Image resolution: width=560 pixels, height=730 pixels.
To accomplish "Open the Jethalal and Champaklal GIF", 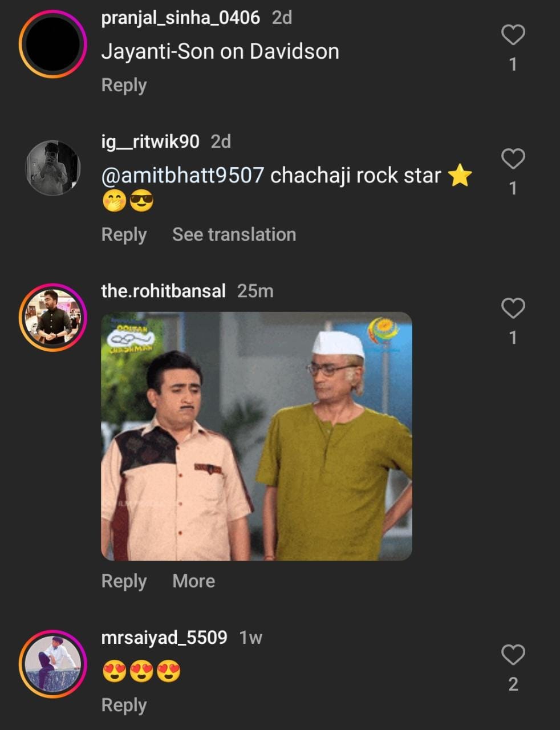I will click(x=256, y=436).
